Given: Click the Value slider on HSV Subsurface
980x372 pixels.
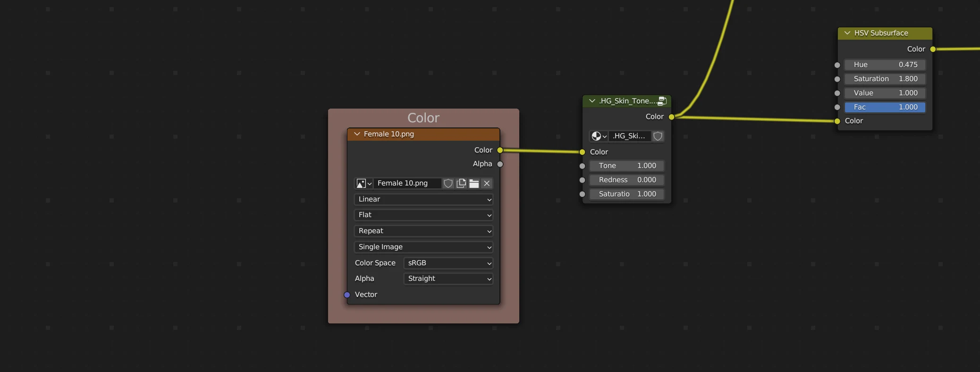Looking at the screenshot, I should pyautogui.click(x=885, y=93).
